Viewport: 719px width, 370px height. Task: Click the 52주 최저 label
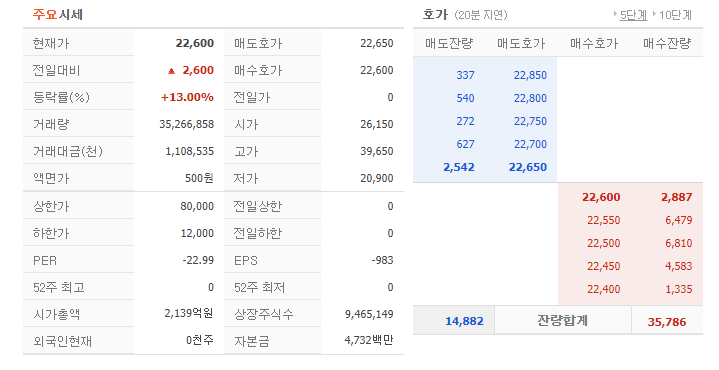[260, 287]
